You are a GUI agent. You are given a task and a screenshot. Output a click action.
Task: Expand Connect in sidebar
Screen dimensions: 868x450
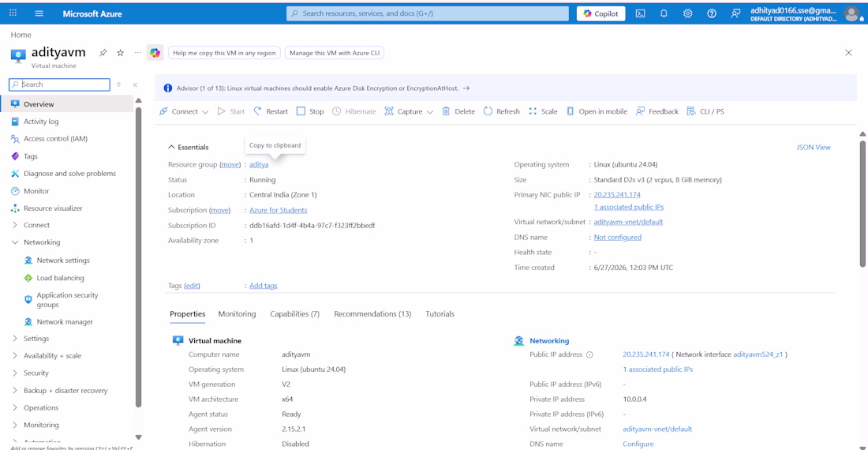pos(15,225)
